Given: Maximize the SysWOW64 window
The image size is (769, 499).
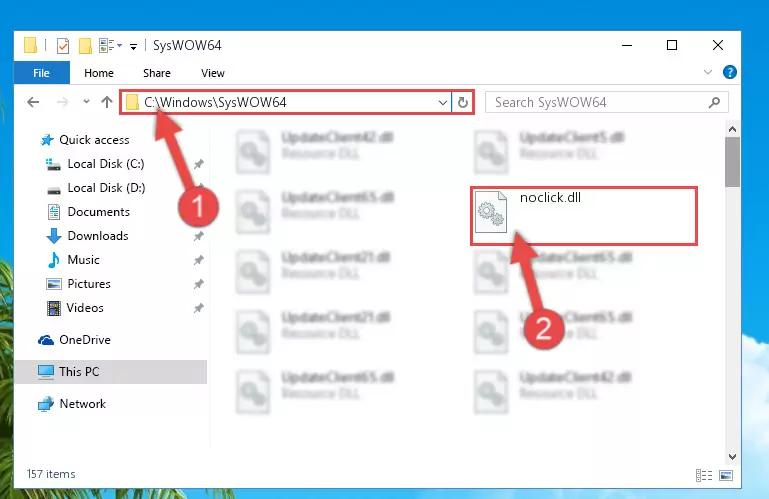Looking at the screenshot, I should [x=672, y=45].
